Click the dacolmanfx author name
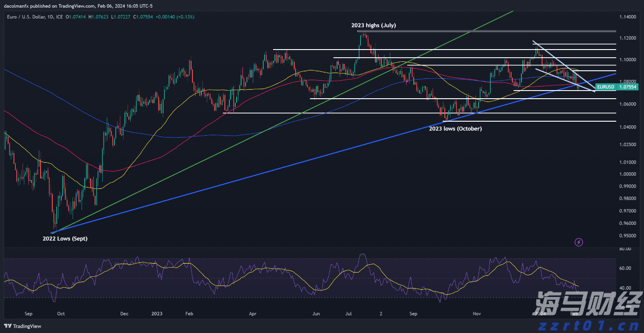 (19, 6)
